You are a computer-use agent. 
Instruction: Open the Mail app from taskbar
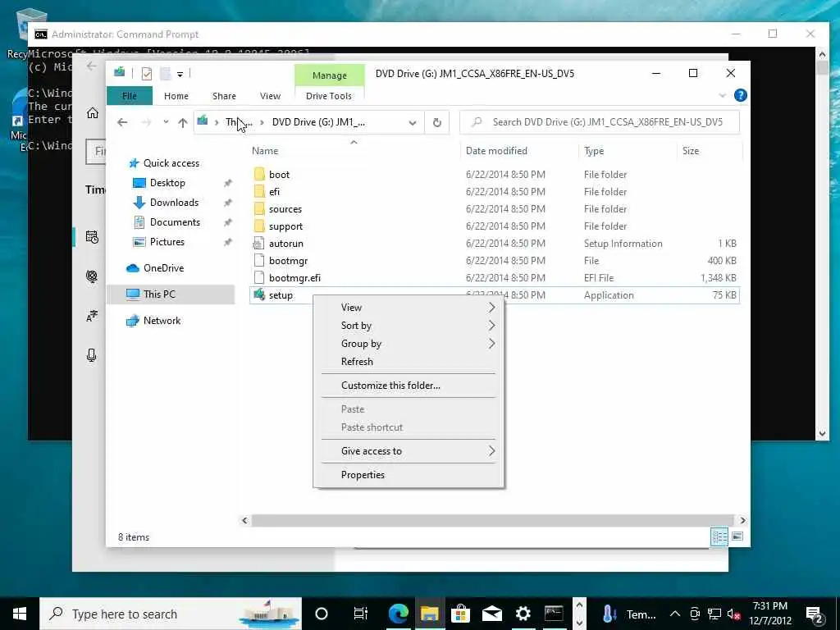point(492,614)
